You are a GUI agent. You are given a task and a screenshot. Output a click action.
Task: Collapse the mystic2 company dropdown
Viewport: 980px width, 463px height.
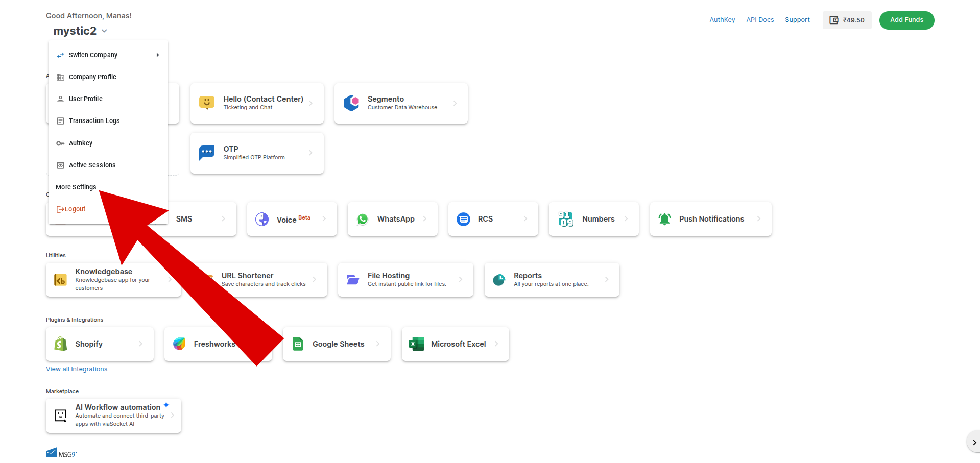click(x=105, y=31)
